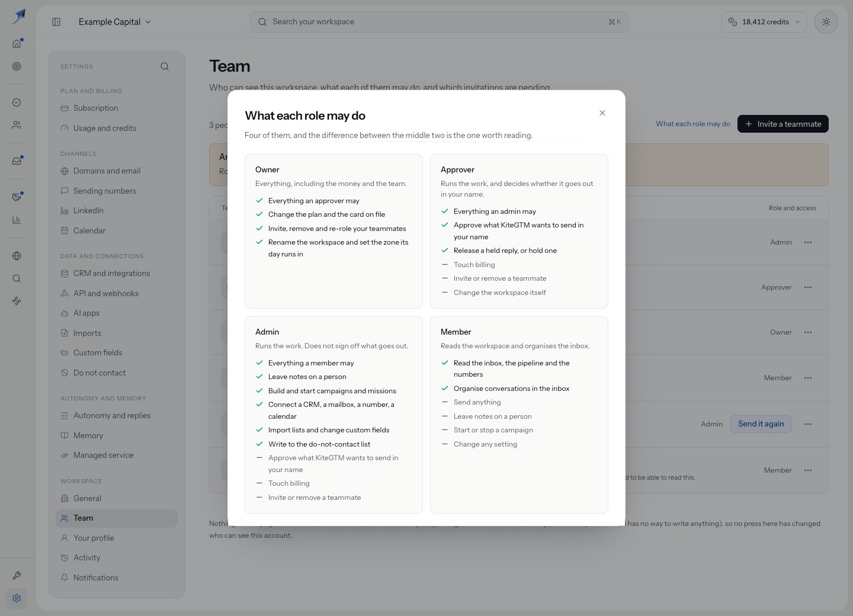Image resolution: width=853 pixels, height=616 pixels.
Task: Open the three-dot menu beside Send it again
Action: tap(808, 424)
